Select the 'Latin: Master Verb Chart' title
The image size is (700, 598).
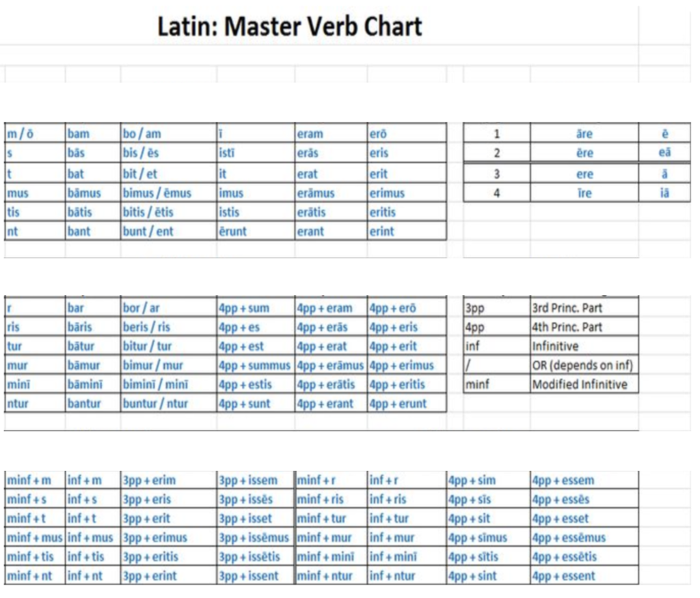(x=289, y=26)
